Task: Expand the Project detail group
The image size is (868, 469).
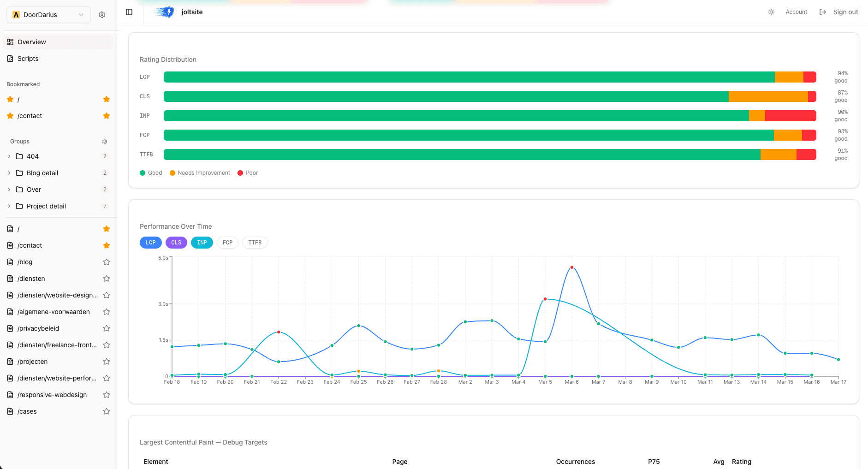Action: coord(9,206)
